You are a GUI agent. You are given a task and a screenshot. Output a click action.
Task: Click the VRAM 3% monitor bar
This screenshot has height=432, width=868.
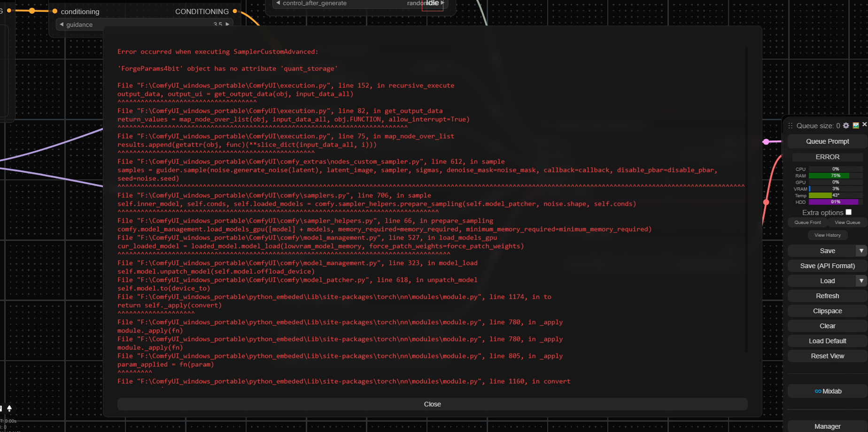[835, 189]
